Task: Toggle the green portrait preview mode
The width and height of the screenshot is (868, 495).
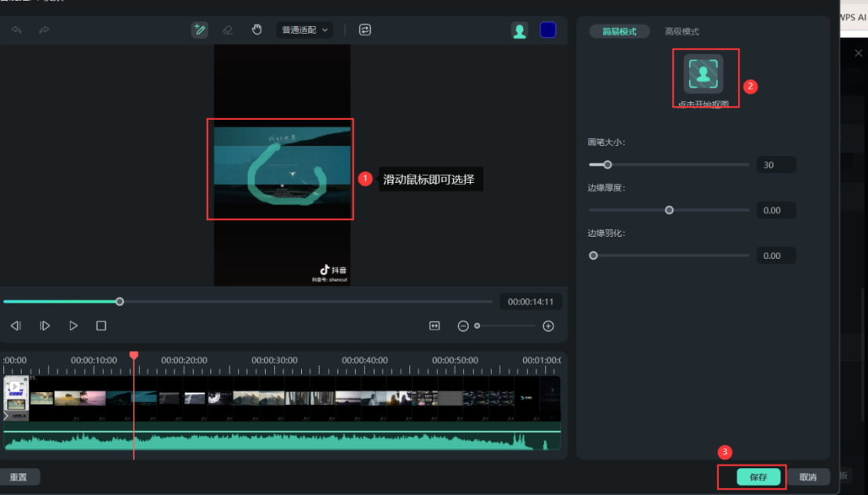Action: pos(519,30)
